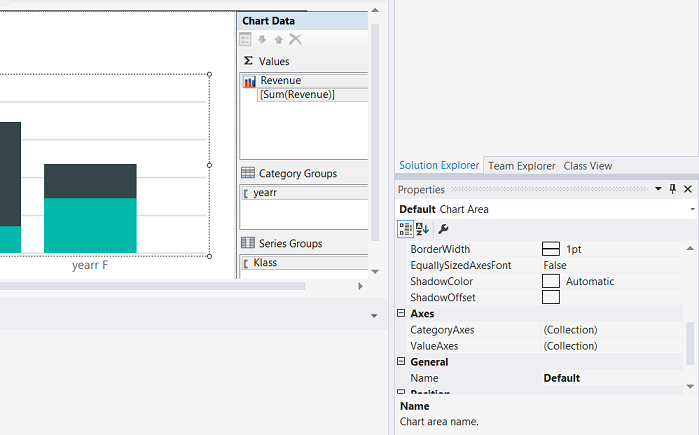
Task: Open Property Pages wrench icon
Action: pos(443,229)
